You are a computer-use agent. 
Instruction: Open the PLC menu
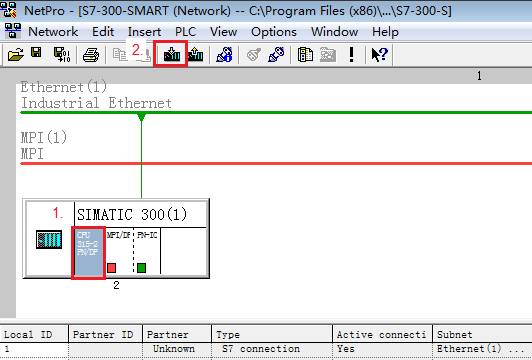coord(185,32)
